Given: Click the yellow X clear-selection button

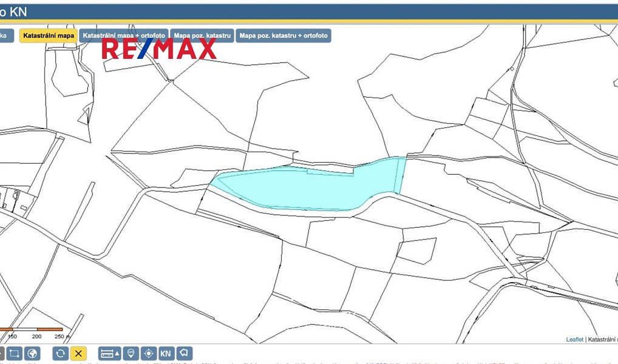Looking at the screenshot, I should click(x=78, y=353).
